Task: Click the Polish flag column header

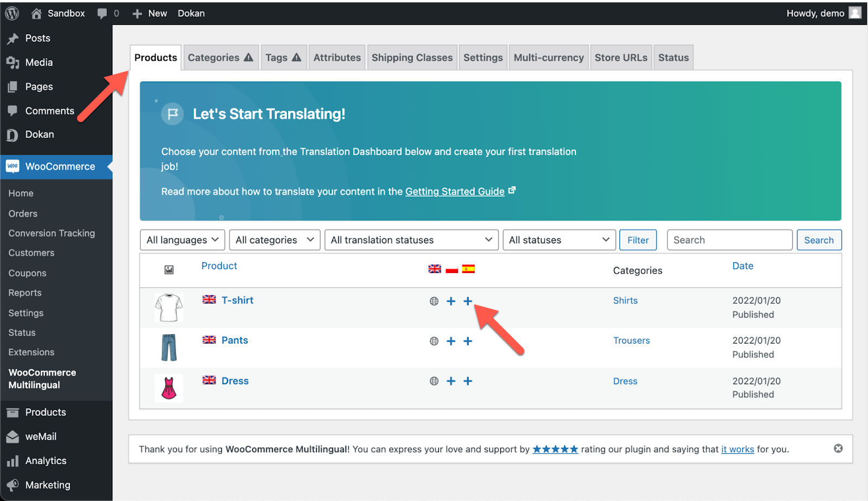Action: (452, 269)
